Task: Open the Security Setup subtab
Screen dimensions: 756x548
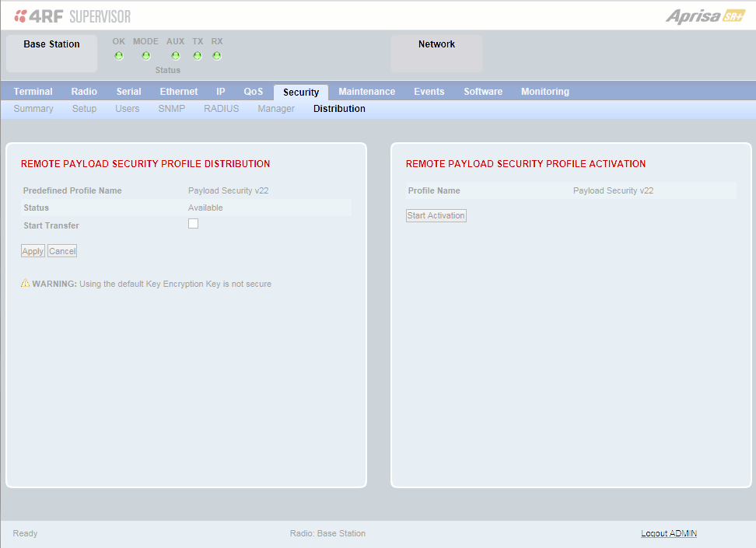Action: [84, 109]
